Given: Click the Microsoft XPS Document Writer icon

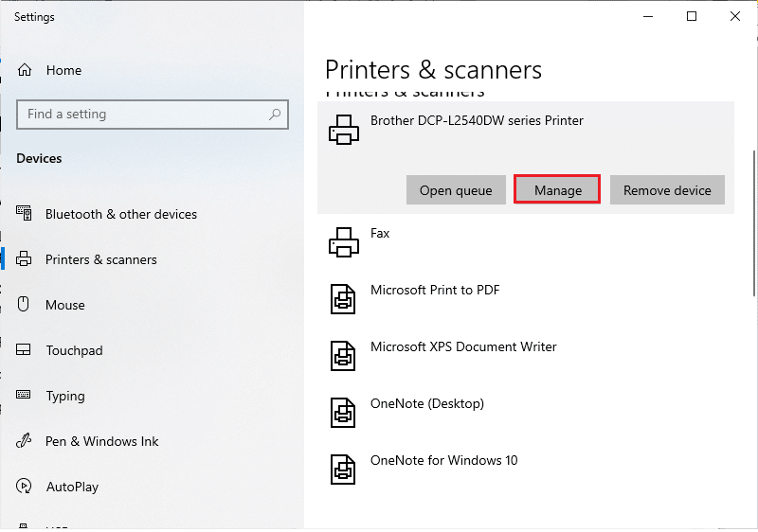Looking at the screenshot, I should click(343, 356).
